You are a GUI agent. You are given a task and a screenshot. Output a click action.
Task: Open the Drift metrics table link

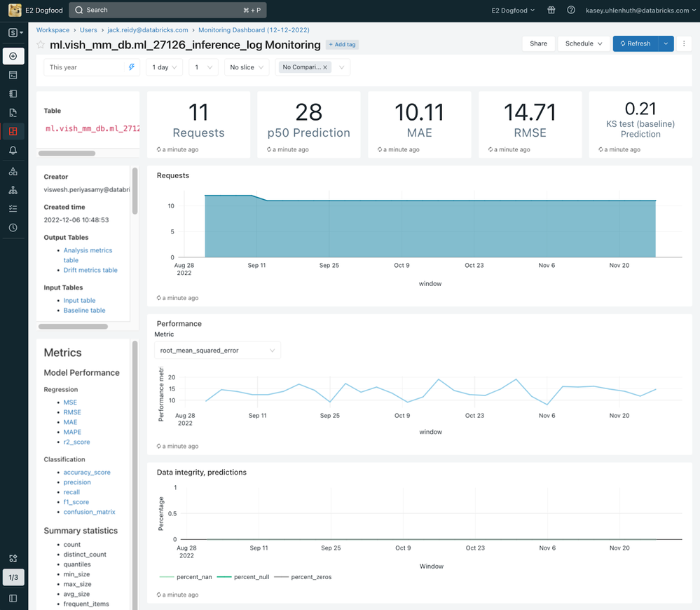90,270
